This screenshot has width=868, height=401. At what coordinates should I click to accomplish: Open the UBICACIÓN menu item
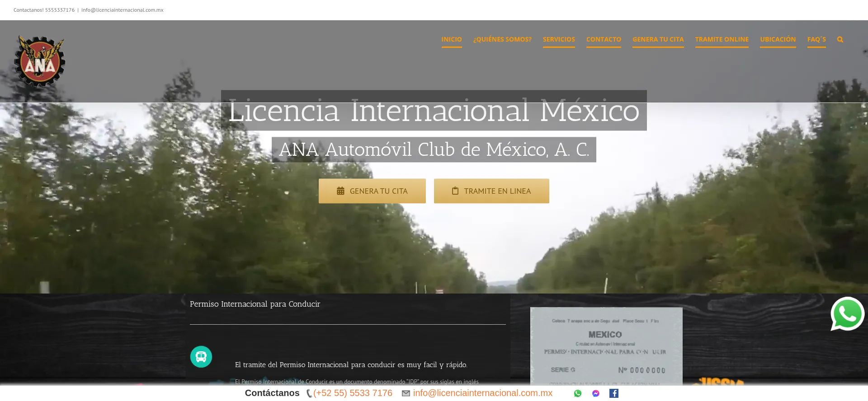click(x=778, y=40)
